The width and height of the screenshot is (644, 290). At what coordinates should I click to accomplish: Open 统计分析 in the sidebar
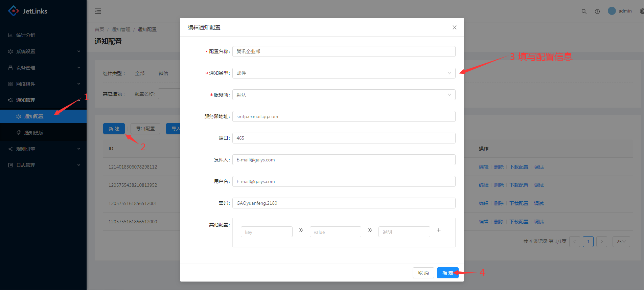[26, 35]
